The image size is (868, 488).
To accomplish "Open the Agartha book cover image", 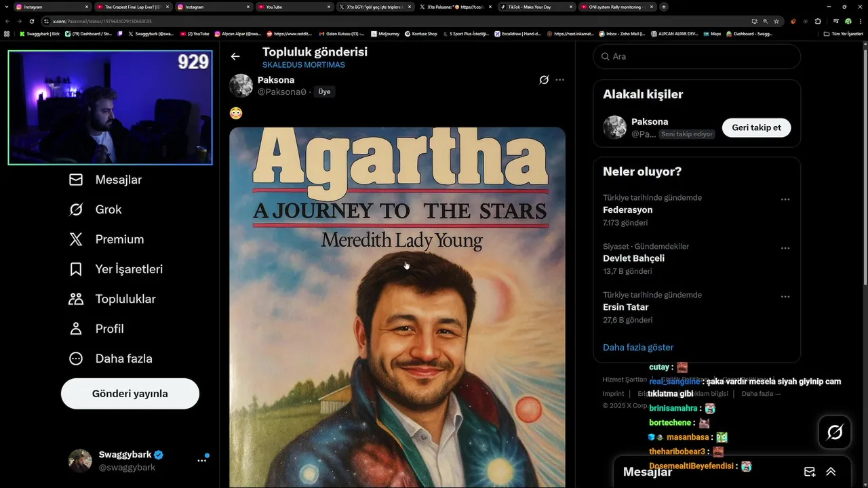I will [x=397, y=307].
